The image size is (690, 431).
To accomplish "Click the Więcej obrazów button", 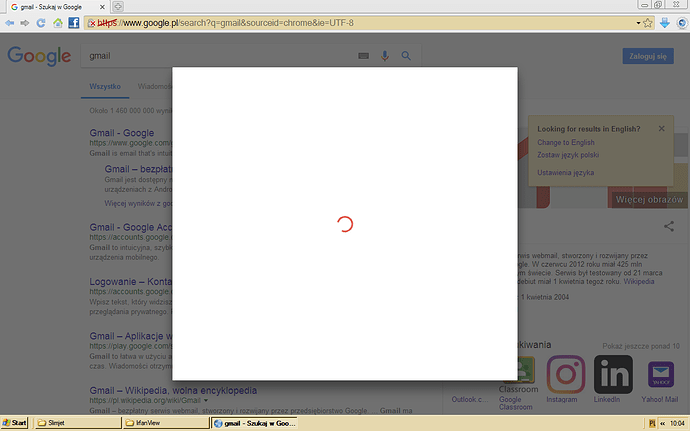I will pos(649,199).
